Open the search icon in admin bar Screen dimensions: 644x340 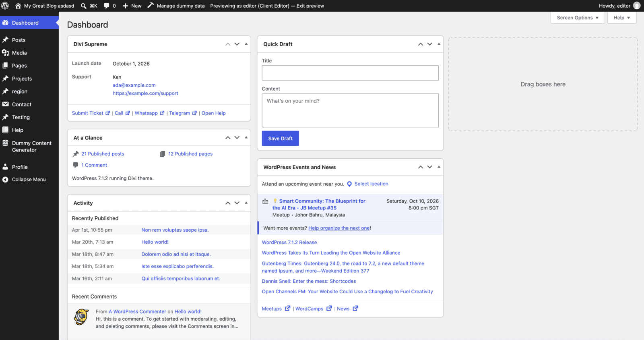pyautogui.click(x=83, y=6)
